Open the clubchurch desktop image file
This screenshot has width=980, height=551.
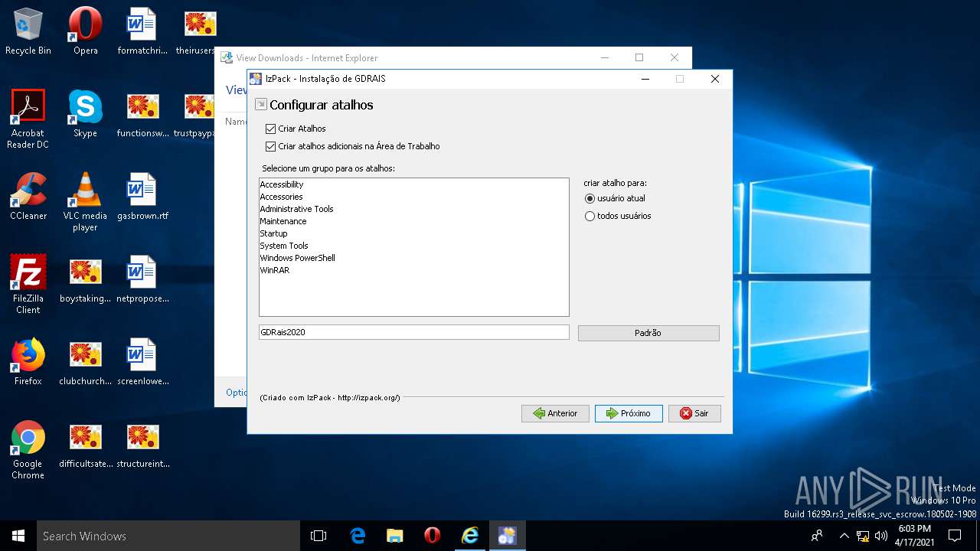coord(86,361)
